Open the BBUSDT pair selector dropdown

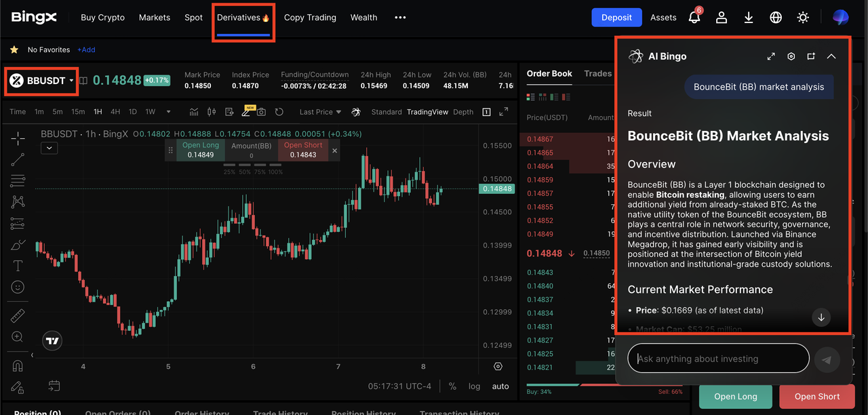(41, 81)
